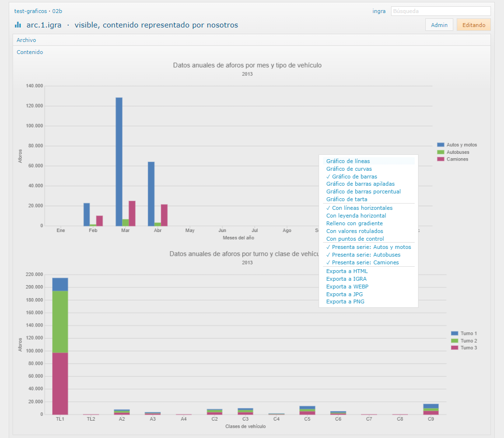This screenshot has height=438, width=504.
Task: Click the tall blue March bar
Action: click(119, 162)
